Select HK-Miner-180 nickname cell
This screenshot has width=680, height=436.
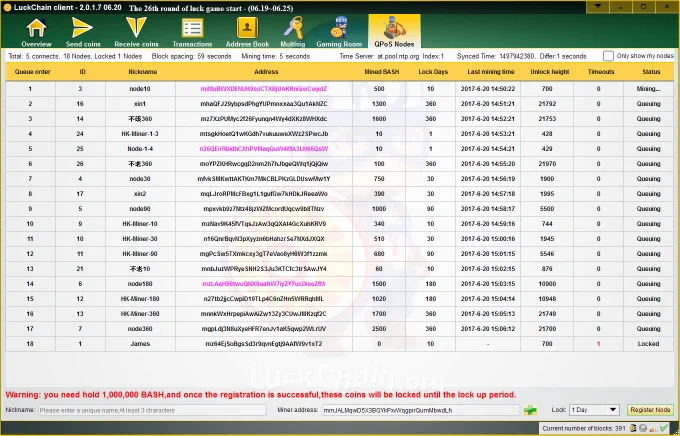pos(140,299)
